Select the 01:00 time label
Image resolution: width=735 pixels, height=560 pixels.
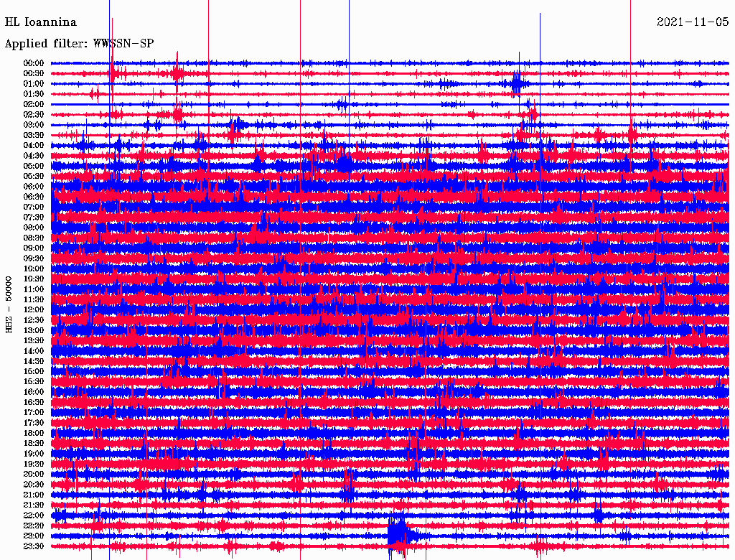34,83
